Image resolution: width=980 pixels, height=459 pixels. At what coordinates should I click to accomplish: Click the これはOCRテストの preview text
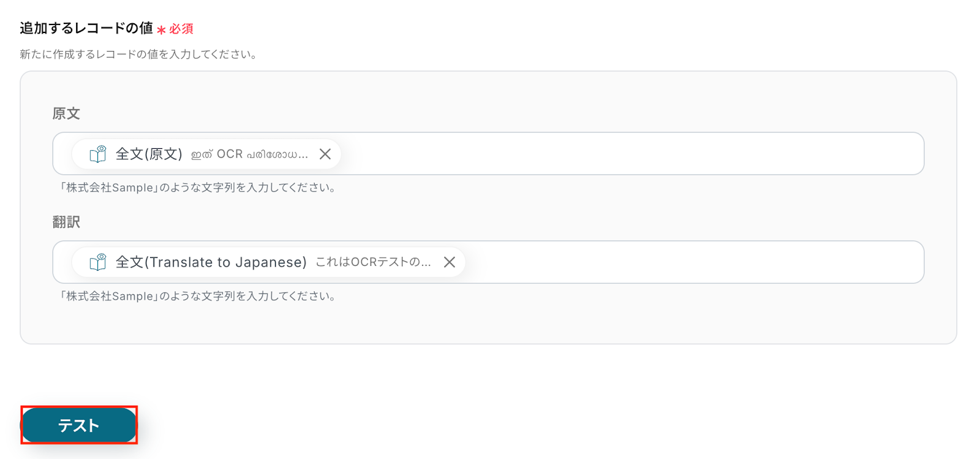click(x=373, y=262)
